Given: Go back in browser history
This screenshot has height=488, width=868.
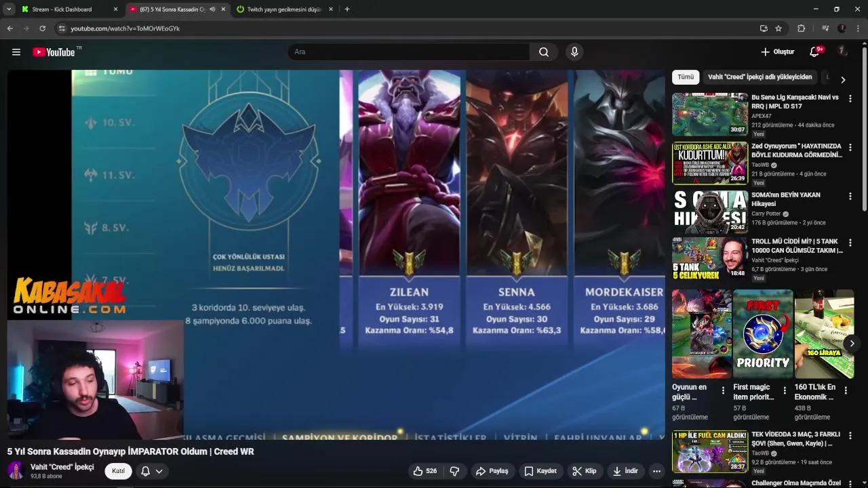Looking at the screenshot, I should pos(9,28).
